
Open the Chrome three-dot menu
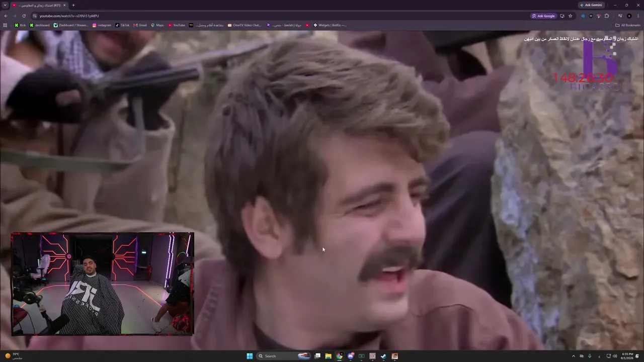(x=638, y=16)
